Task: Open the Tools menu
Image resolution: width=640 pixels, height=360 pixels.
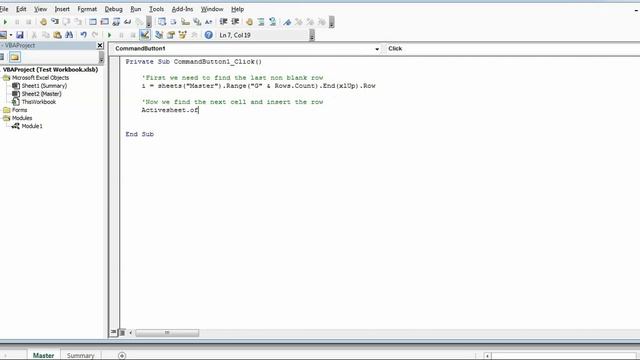Action: [156, 9]
